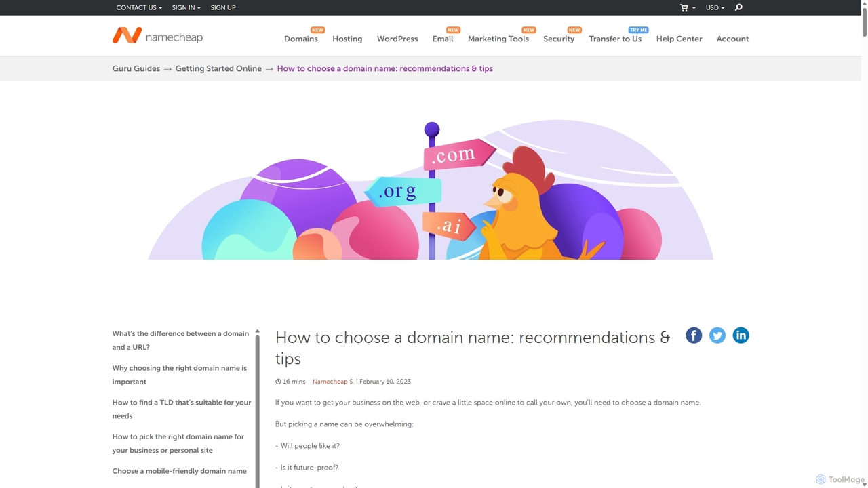Image resolution: width=868 pixels, height=488 pixels.
Task: Jump to 'How to find a TLD' section
Action: pos(182,409)
